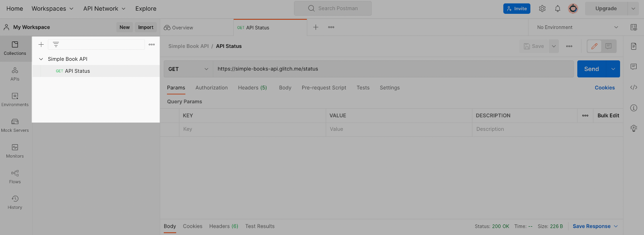Open the API Network menu
Image resolution: width=644 pixels, height=235 pixels.
(x=104, y=9)
